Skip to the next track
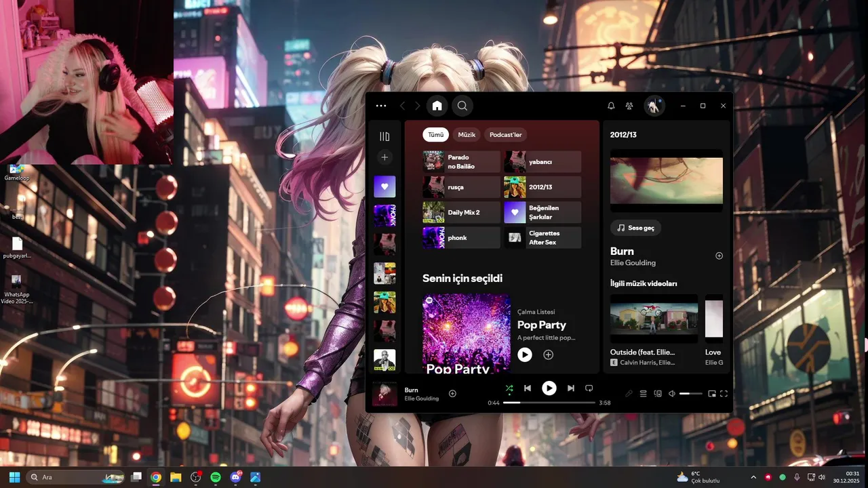This screenshot has height=488, width=868. pos(571,388)
